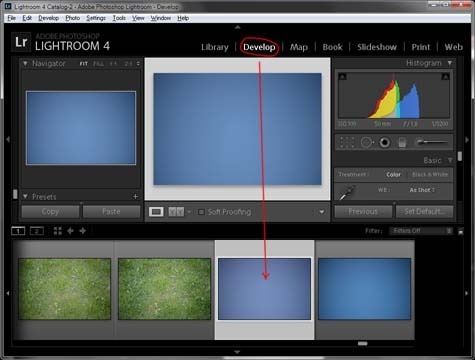Screen dimensions: 475x360
Task: Open the Filters Off dropdown
Action: pos(421,231)
